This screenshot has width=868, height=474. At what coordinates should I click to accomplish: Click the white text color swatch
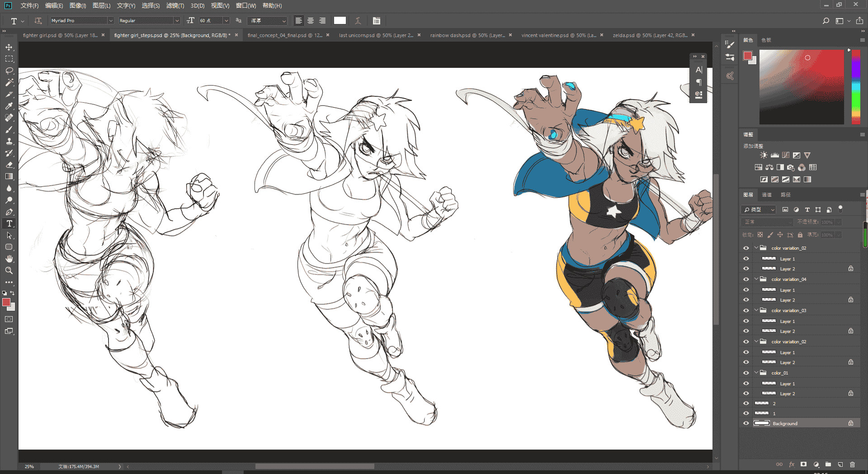pos(340,20)
